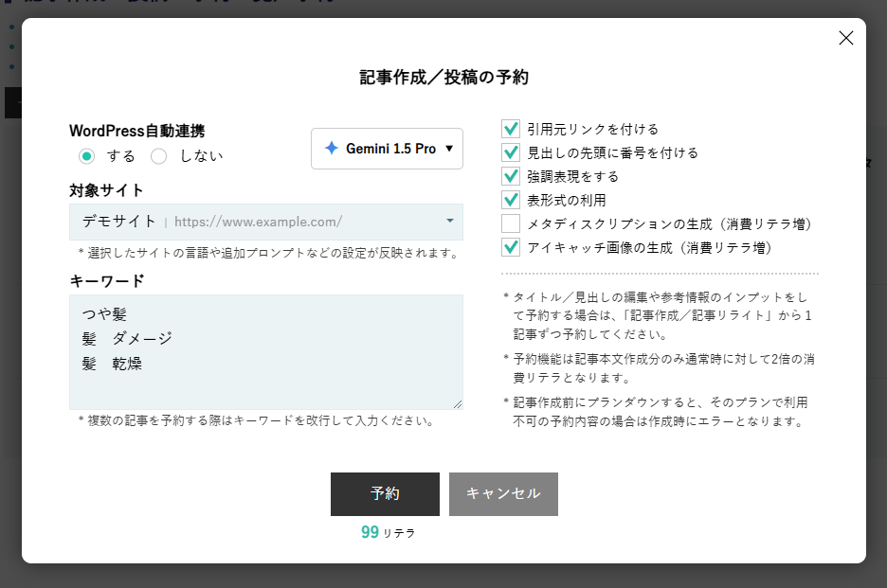The image size is (887, 588).
Task: Click the textarea resize handle corner
Action: (458, 403)
